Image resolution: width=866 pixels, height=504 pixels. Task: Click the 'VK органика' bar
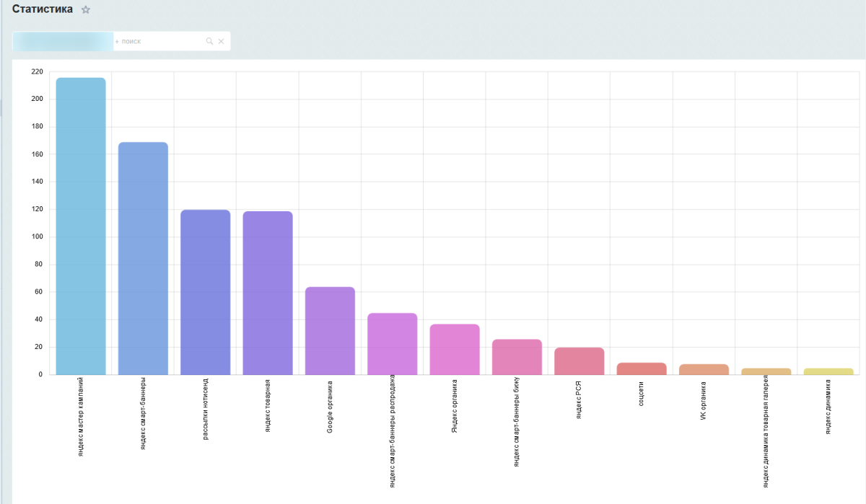coord(704,369)
